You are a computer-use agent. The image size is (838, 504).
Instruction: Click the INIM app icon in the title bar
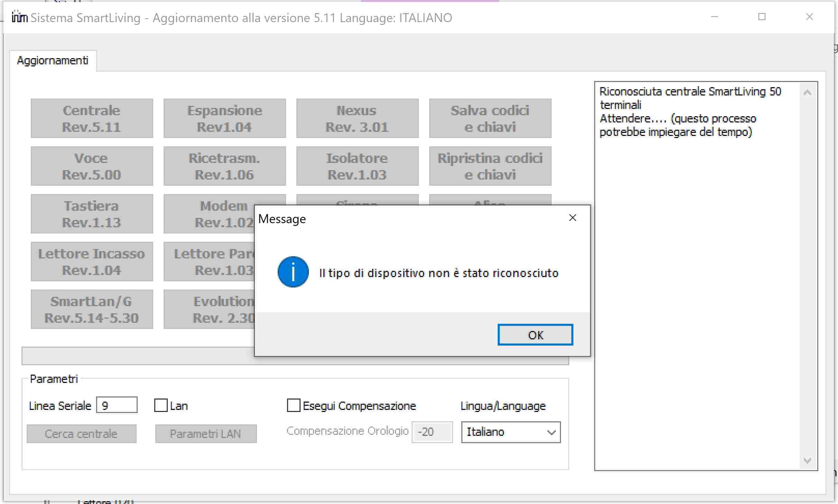19,17
